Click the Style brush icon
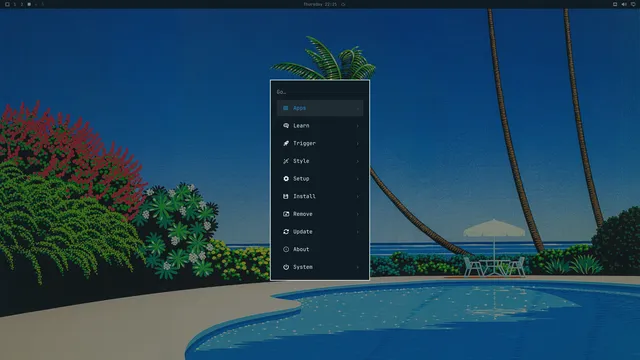The image size is (640, 360). click(x=286, y=161)
